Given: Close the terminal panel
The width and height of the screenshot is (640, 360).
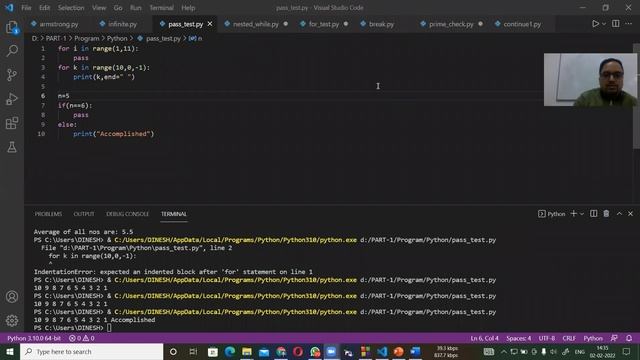Looking at the screenshot, I should pyautogui.click(x=630, y=213).
